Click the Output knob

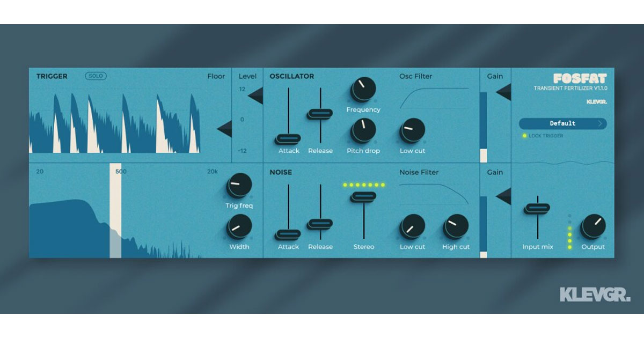coord(592,226)
